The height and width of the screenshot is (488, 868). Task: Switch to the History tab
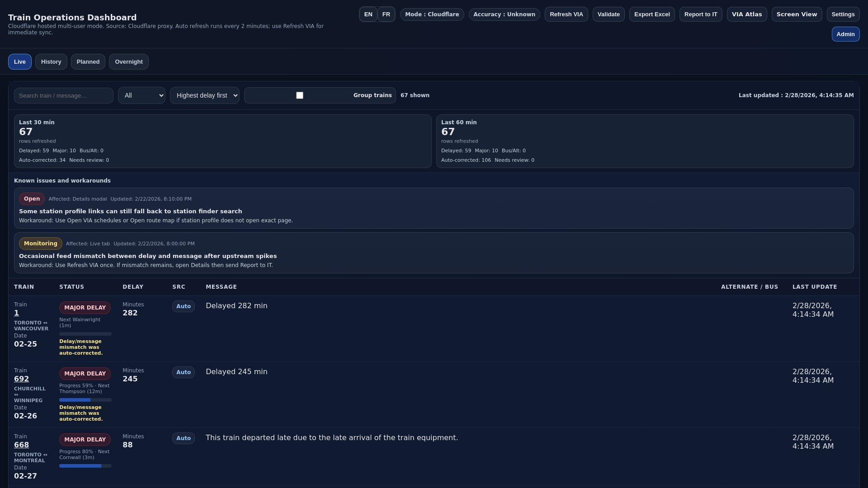point(51,62)
